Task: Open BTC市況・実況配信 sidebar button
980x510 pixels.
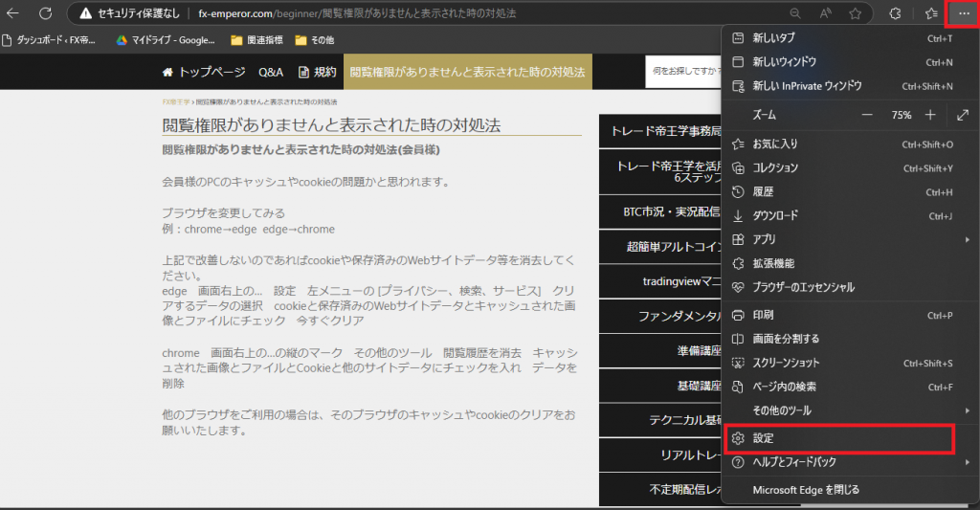Action: [660, 212]
